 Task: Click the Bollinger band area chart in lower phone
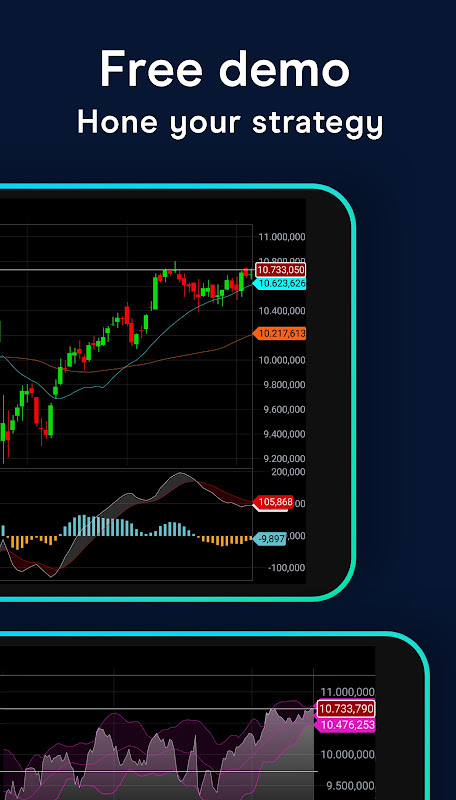[157, 737]
